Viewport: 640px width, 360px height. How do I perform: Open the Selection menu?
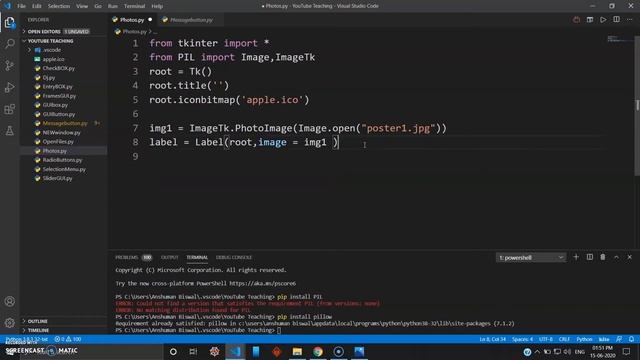[x=59, y=6]
